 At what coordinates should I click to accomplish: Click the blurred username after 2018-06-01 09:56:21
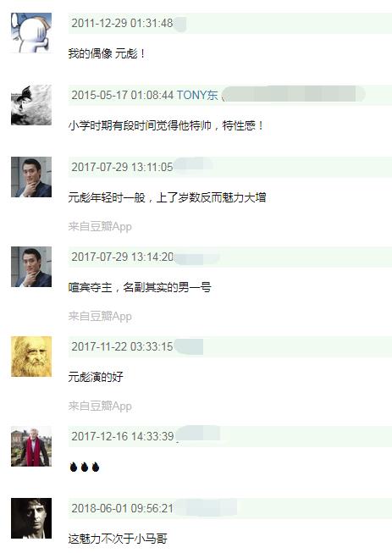tap(205, 508)
